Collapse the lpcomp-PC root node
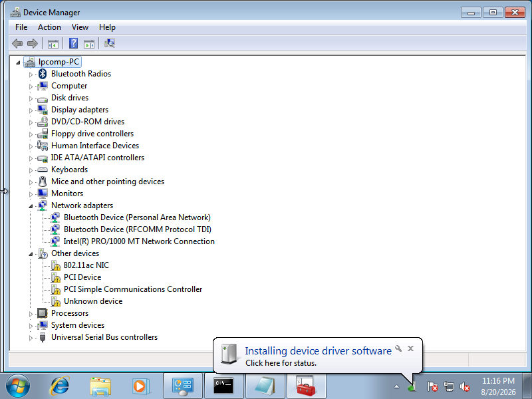The image size is (532, 399). pyautogui.click(x=18, y=63)
